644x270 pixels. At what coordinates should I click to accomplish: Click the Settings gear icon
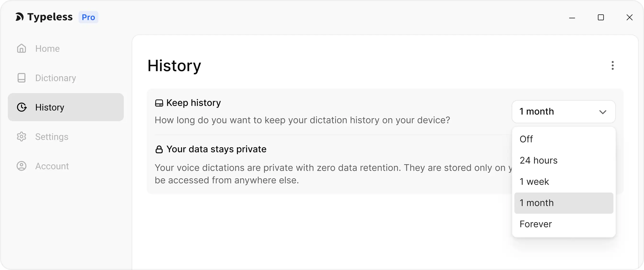click(22, 137)
